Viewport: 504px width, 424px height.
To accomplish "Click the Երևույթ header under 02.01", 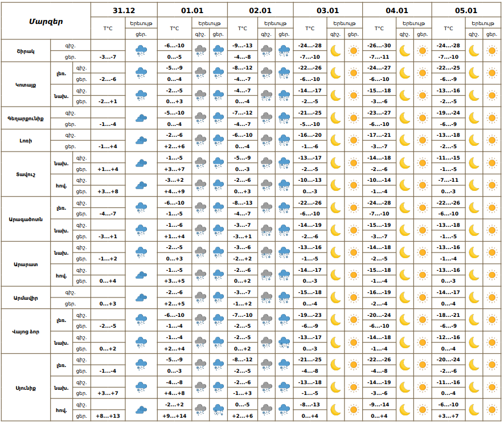I will point(276,23).
